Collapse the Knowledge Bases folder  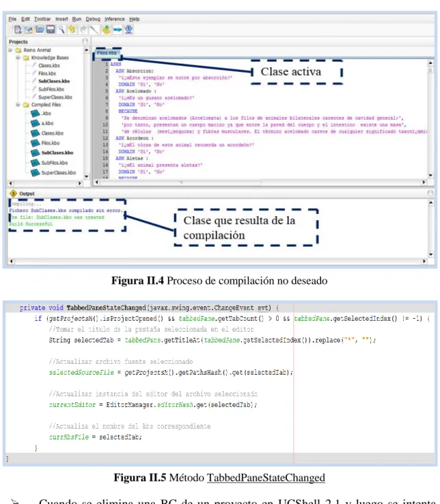click(18, 58)
